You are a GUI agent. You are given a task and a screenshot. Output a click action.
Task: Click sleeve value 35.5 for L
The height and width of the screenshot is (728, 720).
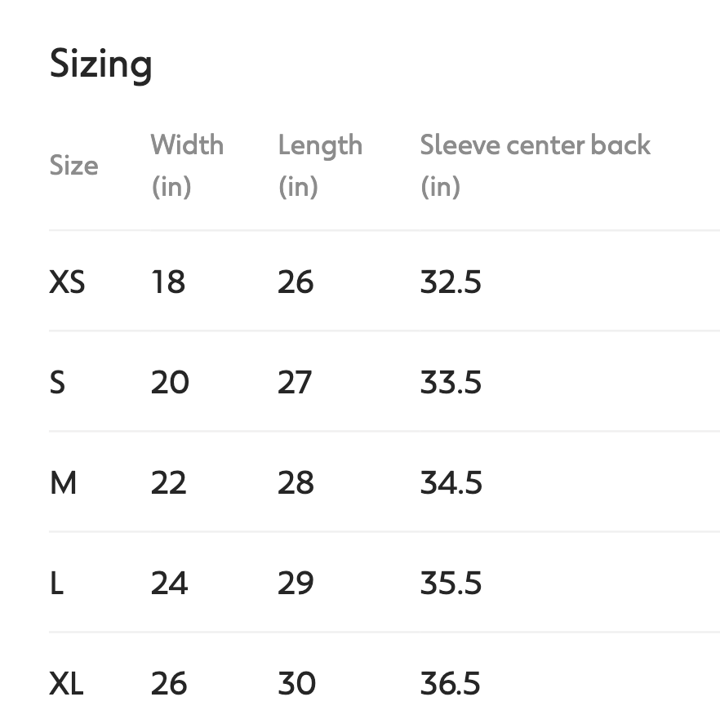451,584
